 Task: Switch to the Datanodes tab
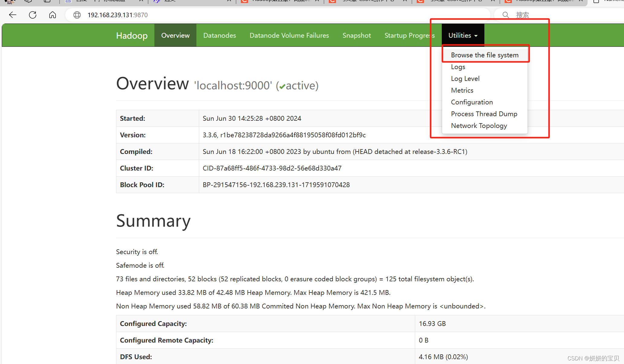(x=219, y=35)
